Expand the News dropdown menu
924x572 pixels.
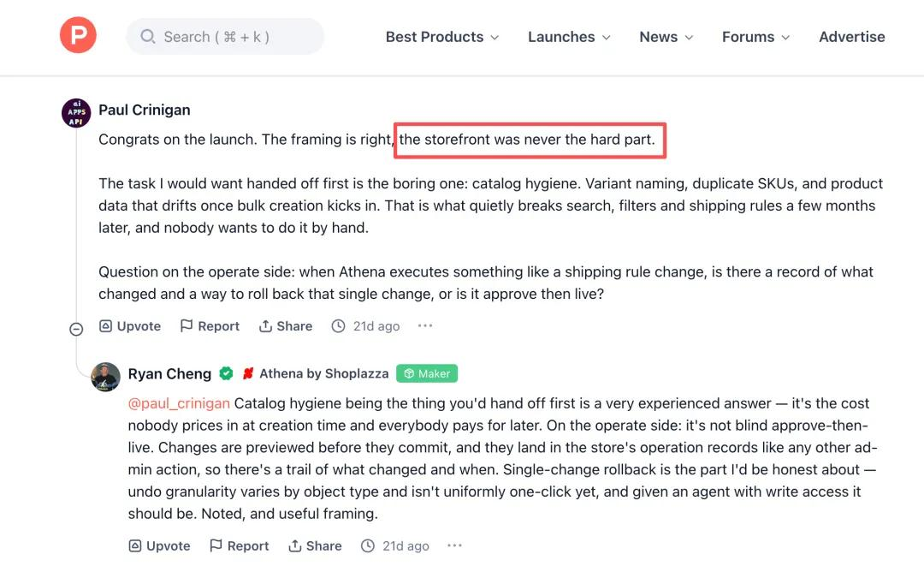pyautogui.click(x=666, y=37)
